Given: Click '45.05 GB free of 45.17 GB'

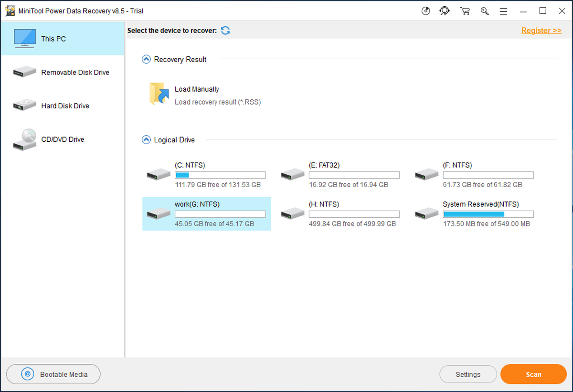Looking at the screenshot, I should tap(214, 224).
